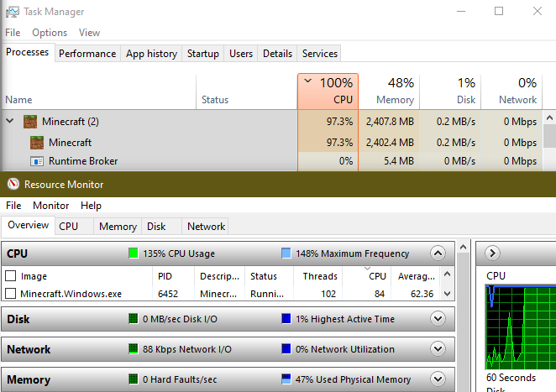Click the blue Maximum Frequency legend square

click(x=286, y=253)
